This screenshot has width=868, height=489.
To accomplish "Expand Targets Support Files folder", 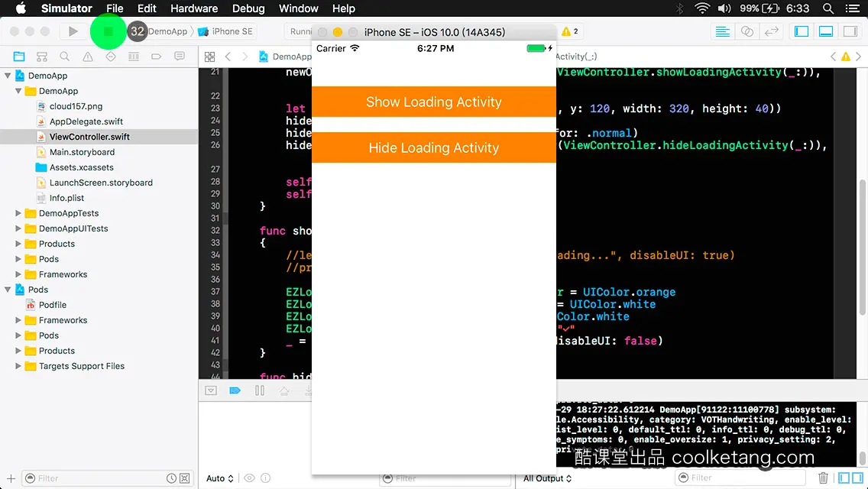I will pyautogui.click(x=18, y=366).
